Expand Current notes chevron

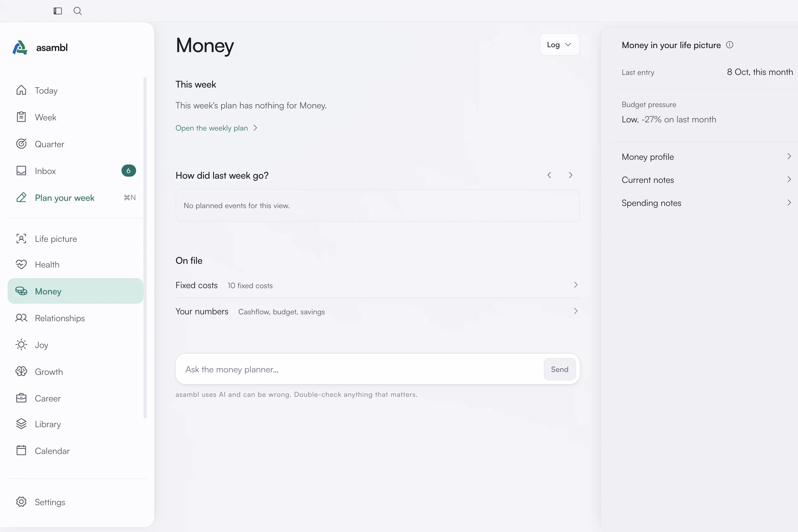(x=789, y=180)
